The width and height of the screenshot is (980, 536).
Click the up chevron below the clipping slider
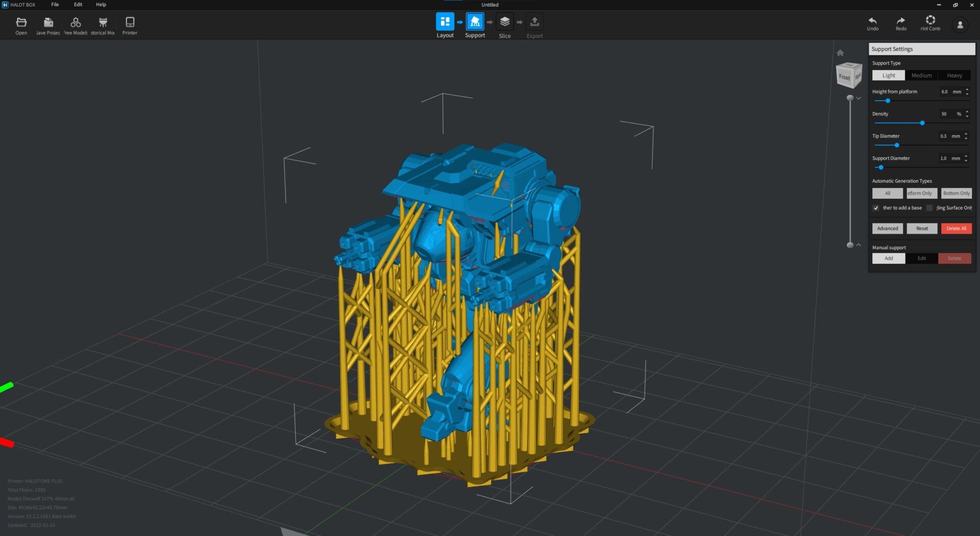pyautogui.click(x=859, y=245)
